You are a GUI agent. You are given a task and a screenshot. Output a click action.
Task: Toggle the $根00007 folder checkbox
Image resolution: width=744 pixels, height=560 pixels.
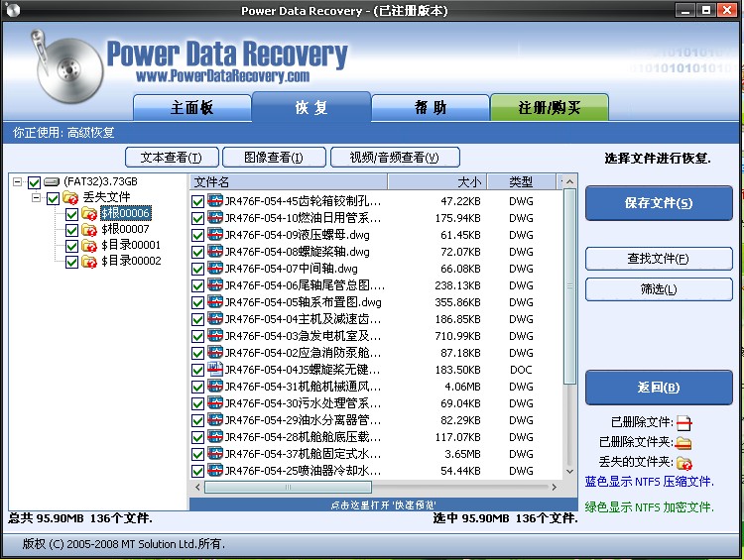71,230
